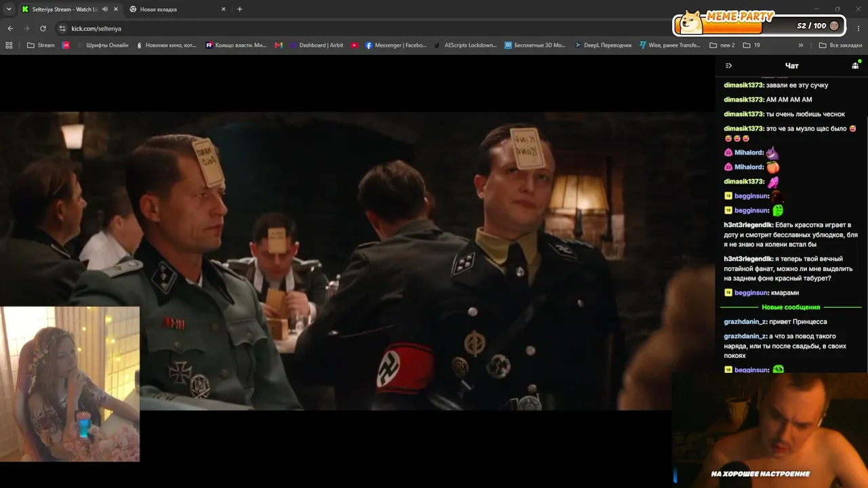Click the shirtless man webcam overlay
The image size is (868, 488).
pyautogui.click(x=770, y=430)
